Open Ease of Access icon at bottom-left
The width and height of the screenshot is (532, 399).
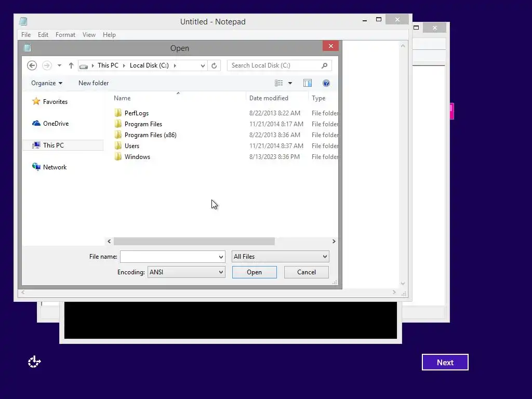click(34, 362)
